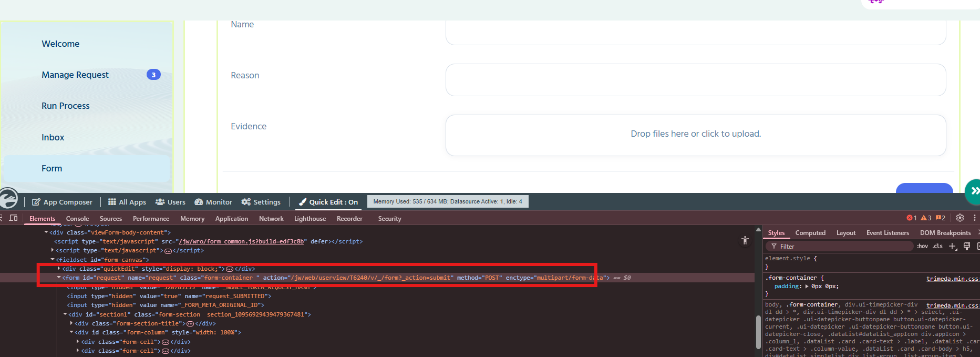This screenshot has width=980, height=357.
Task: Select the Event Listeners sidebar tab
Action: (x=888, y=232)
